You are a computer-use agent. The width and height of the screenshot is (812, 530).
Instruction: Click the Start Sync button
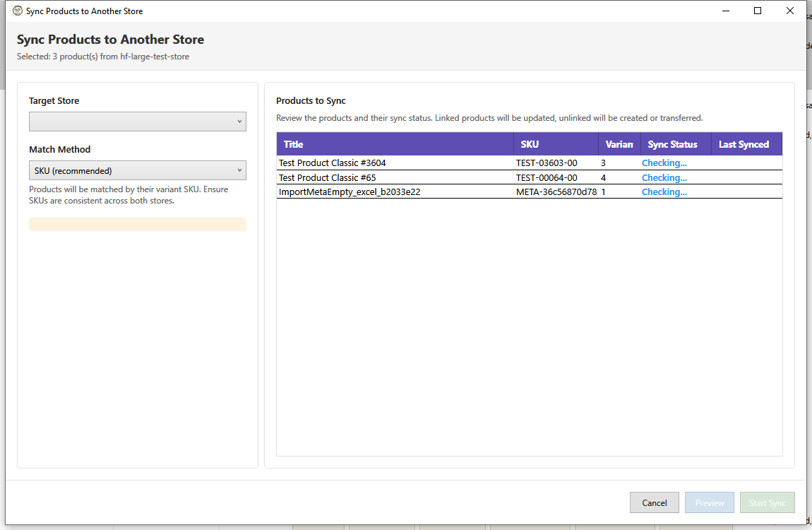[767, 502]
